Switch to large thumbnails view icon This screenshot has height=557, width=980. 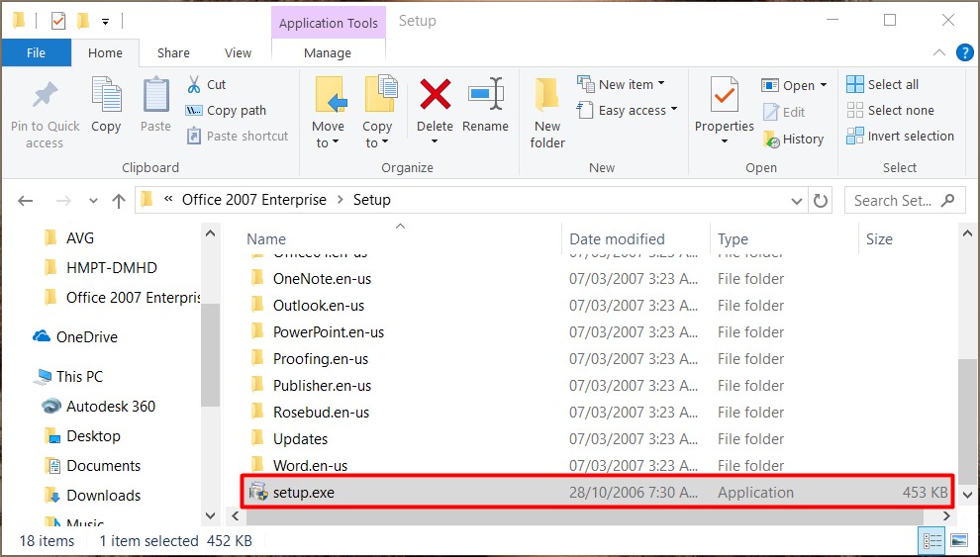959,540
